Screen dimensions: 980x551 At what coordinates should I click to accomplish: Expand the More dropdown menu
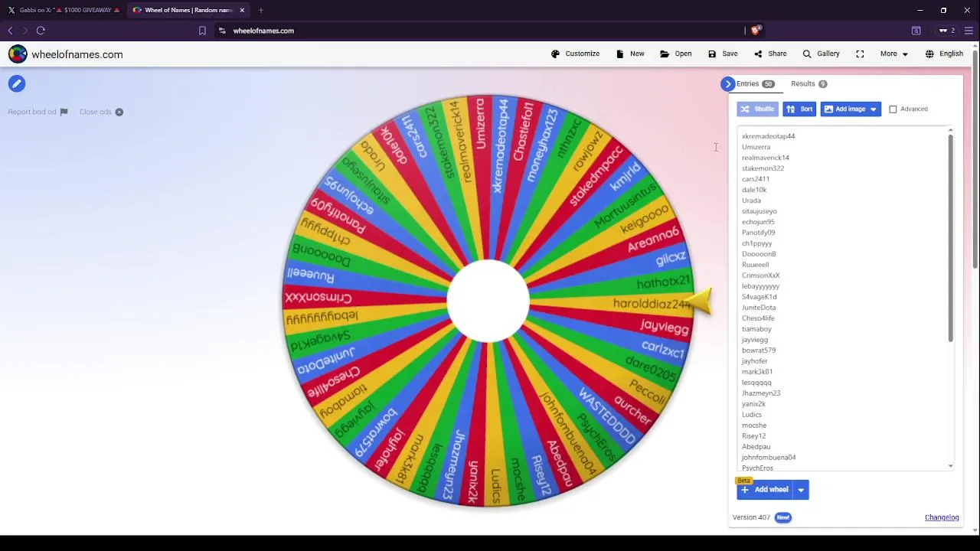pyautogui.click(x=893, y=54)
